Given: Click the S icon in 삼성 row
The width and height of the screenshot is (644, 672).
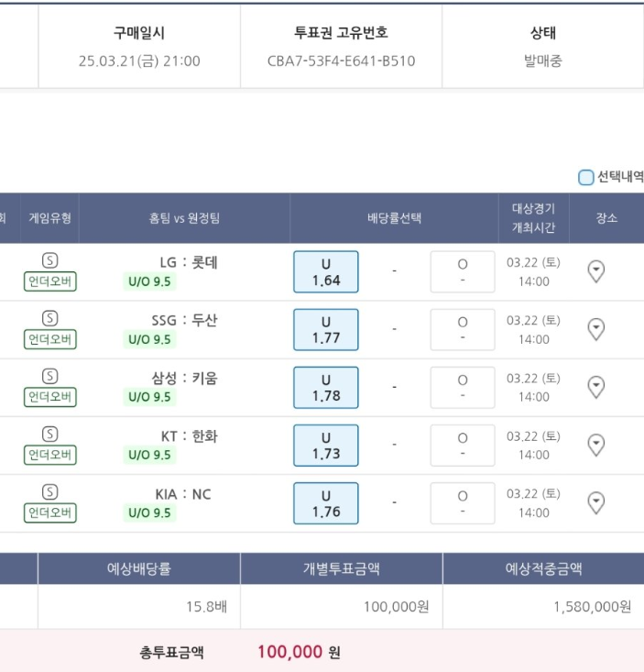Looking at the screenshot, I should 50,376.
